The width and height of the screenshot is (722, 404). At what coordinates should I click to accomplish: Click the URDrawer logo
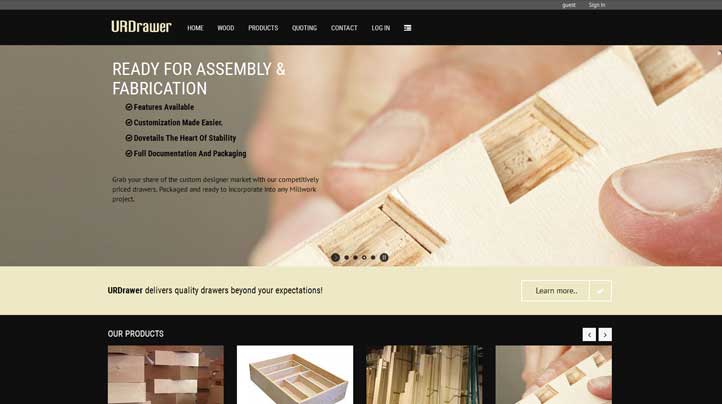click(141, 27)
